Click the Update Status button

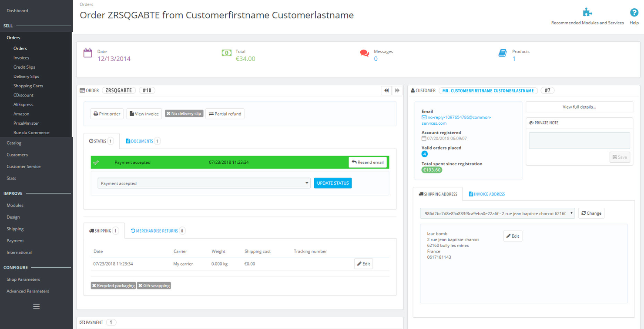(332, 183)
